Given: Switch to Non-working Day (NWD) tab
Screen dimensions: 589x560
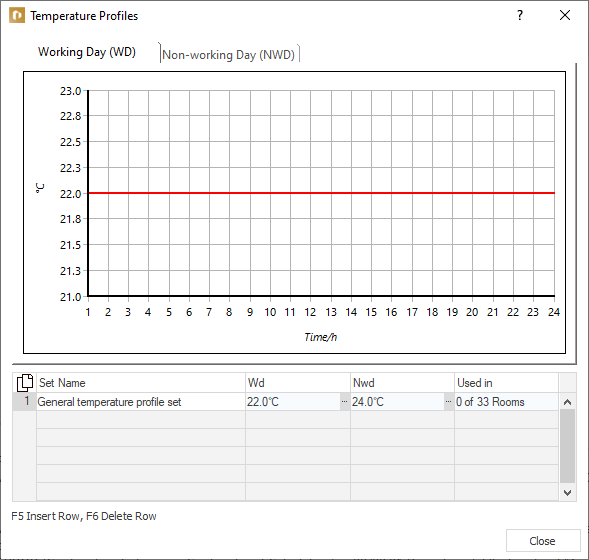Looking at the screenshot, I should pos(228,55).
